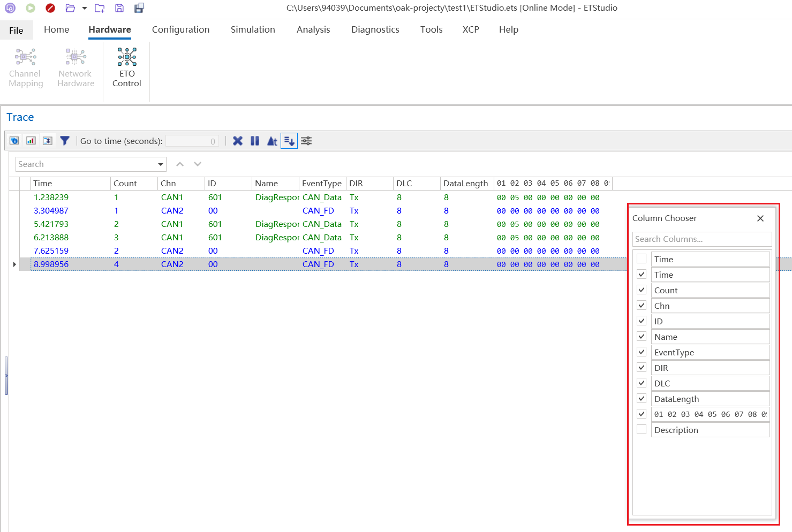Sort by the DataLength column header
792x532 pixels.
click(465, 184)
